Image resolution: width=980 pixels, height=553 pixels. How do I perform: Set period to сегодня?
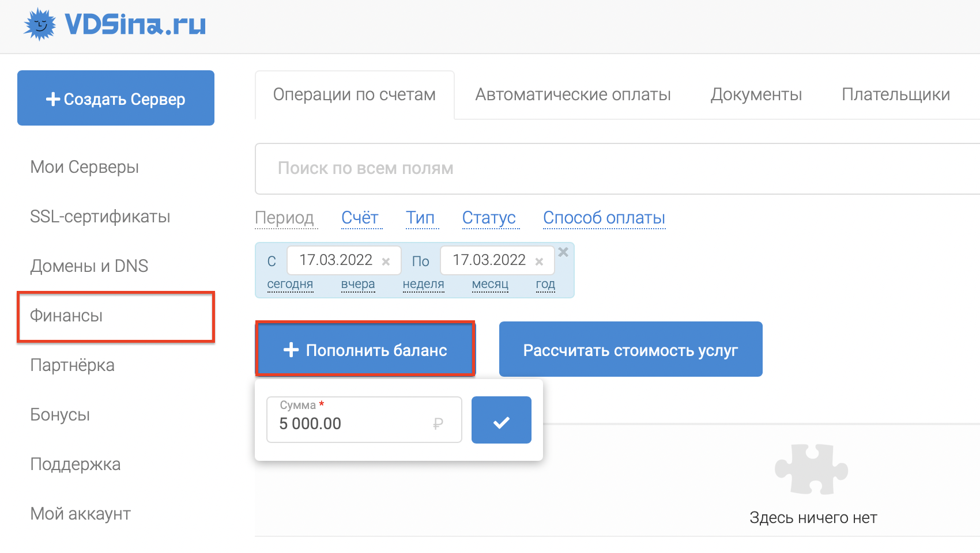pos(290,284)
